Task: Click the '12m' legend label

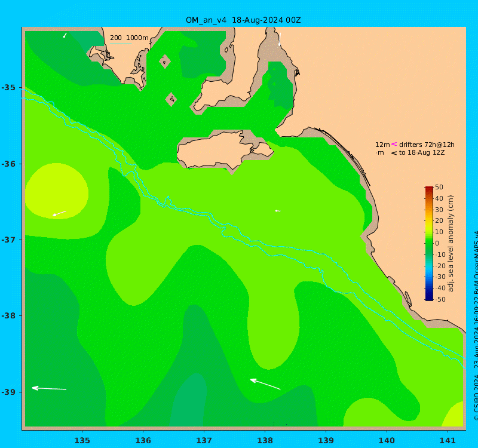Action: click(382, 145)
